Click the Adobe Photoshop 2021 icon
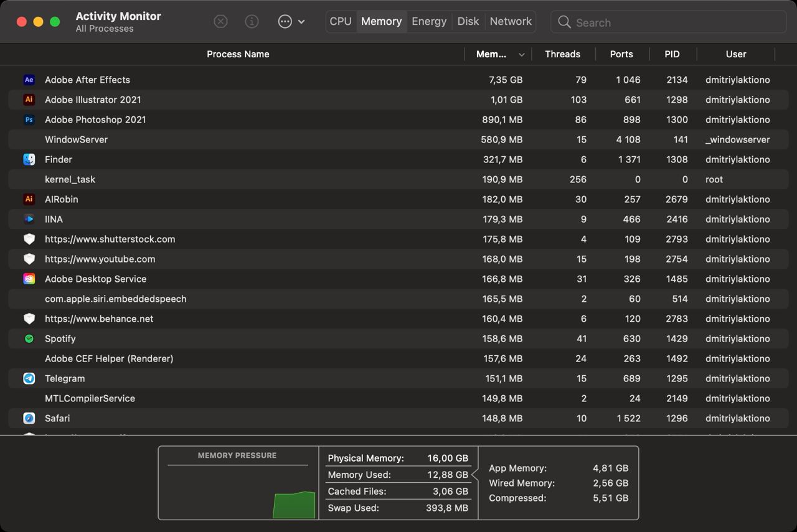The image size is (797, 532). tap(29, 119)
